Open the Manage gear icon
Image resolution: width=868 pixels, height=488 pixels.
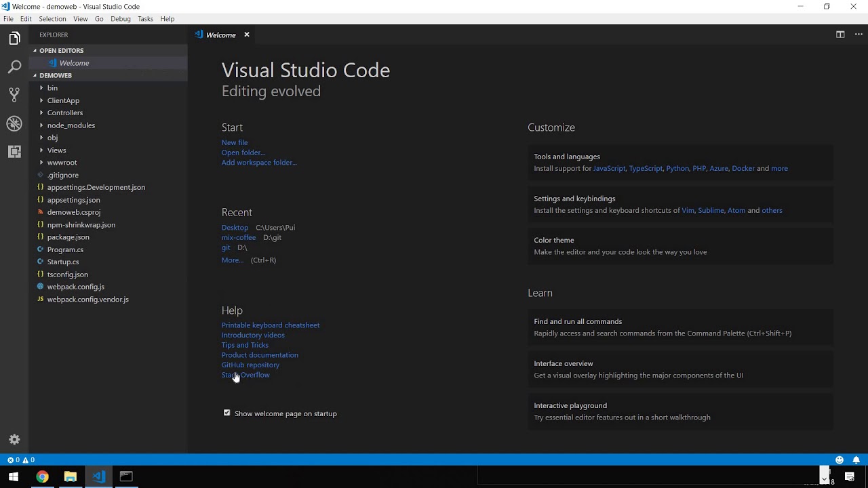point(14,439)
